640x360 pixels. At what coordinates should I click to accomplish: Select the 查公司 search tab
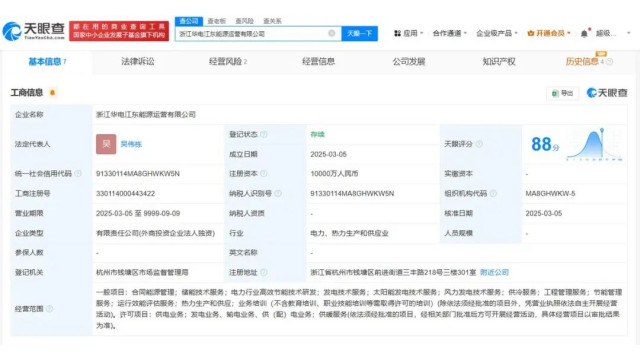pyautogui.click(x=189, y=21)
